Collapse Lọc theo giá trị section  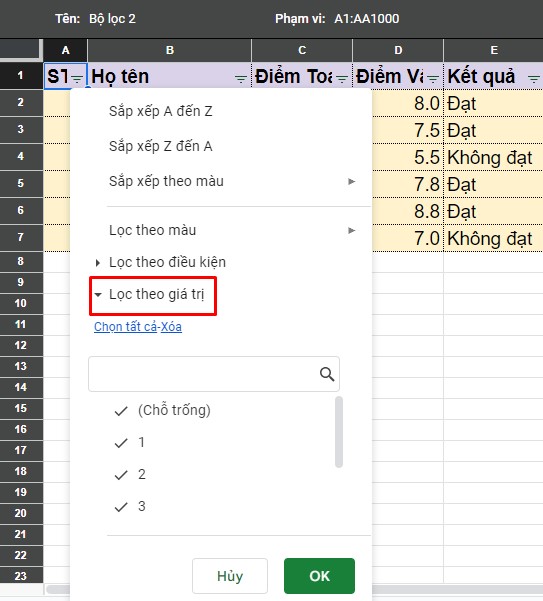pyautogui.click(x=150, y=294)
